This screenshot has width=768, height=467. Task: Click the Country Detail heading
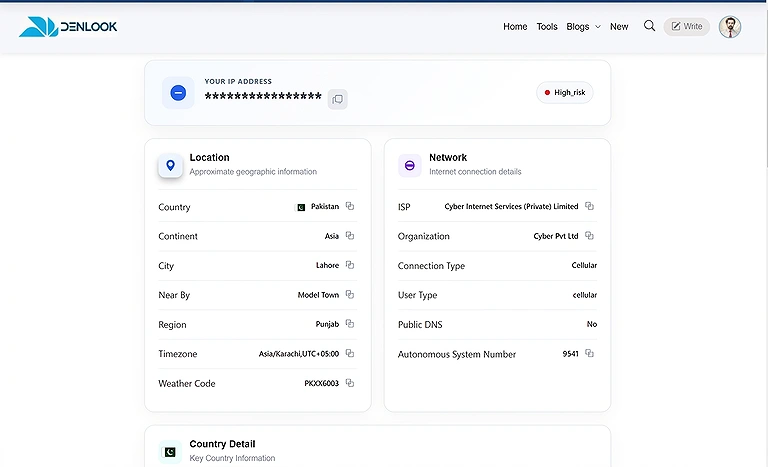point(222,443)
